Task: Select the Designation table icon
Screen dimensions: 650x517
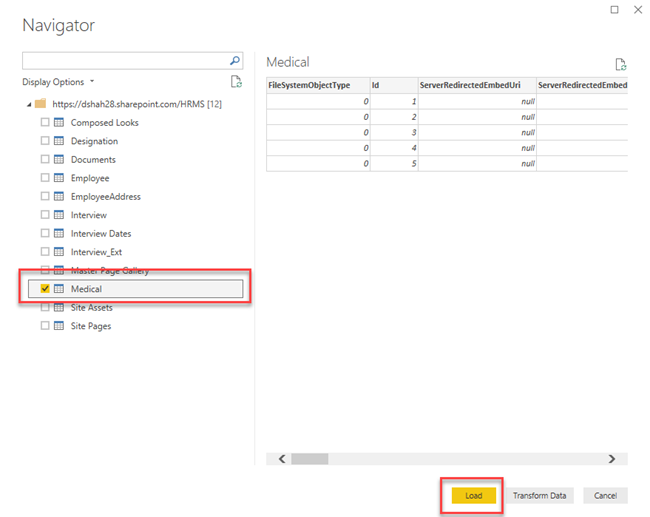Action: pos(59,141)
